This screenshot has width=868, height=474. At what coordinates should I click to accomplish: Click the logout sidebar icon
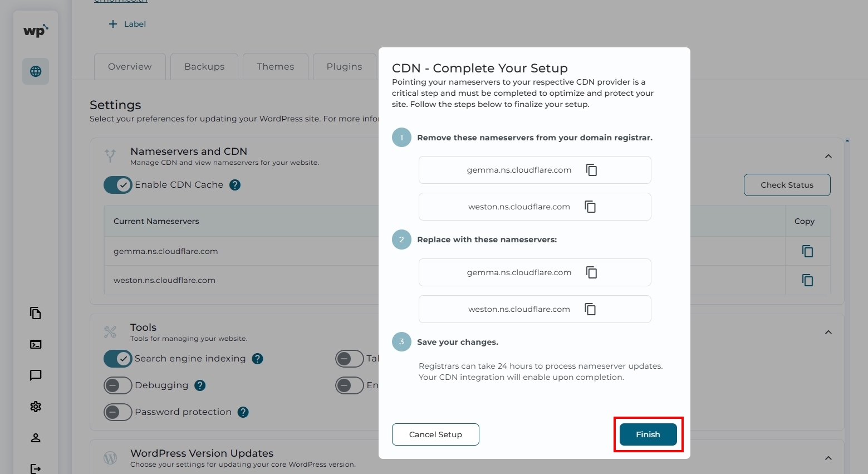pos(36,468)
